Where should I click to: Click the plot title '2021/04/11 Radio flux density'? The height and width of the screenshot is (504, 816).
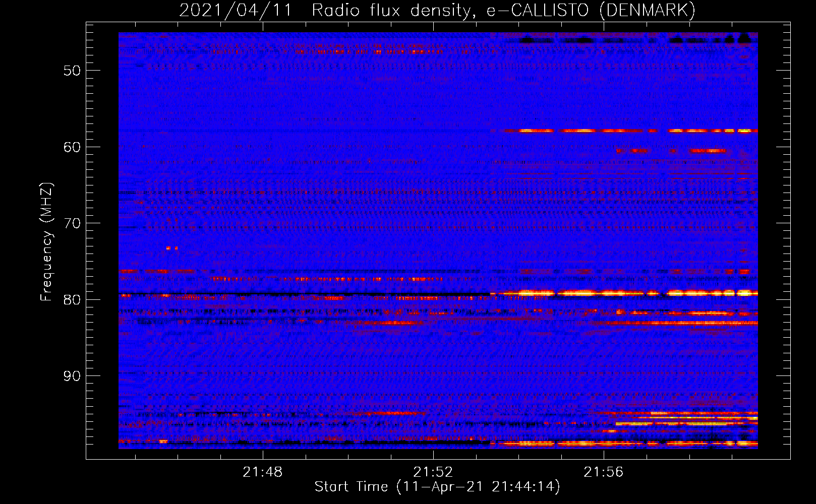tap(326, 11)
